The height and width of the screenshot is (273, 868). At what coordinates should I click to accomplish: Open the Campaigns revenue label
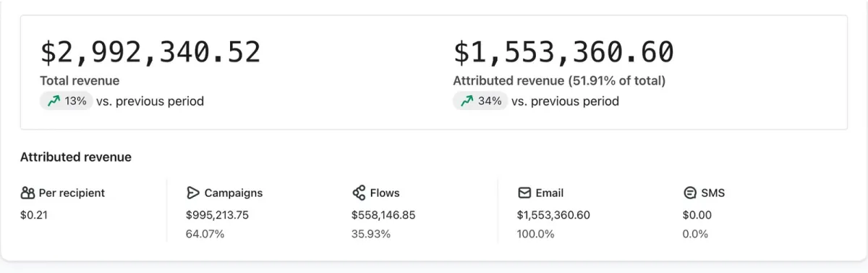tap(234, 193)
